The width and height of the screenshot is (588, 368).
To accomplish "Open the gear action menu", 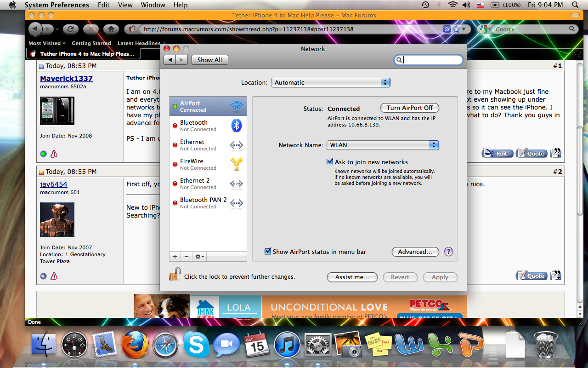I will coord(199,257).
